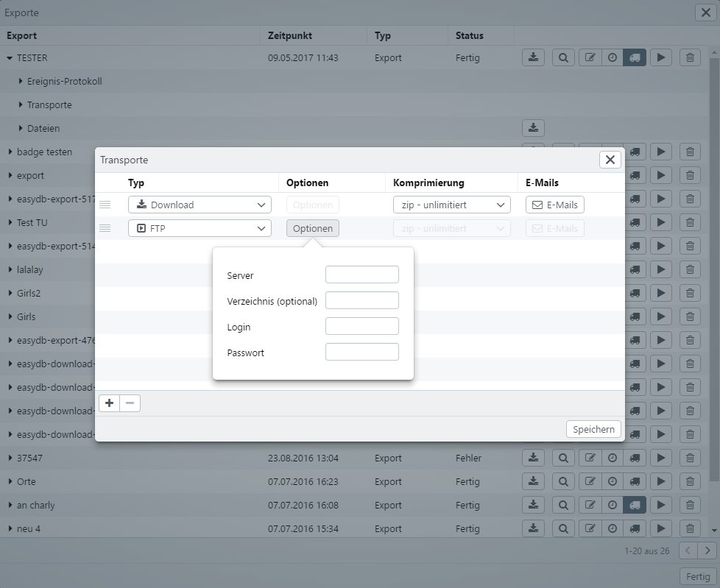Expand the 37547 export row
The image size is (720, 588).
[x=10, y=458]
